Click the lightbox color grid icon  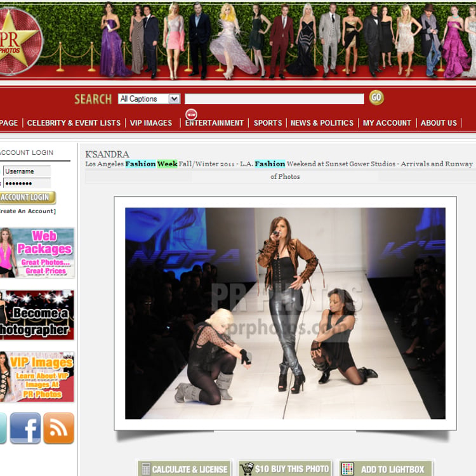tap(348, 469)
